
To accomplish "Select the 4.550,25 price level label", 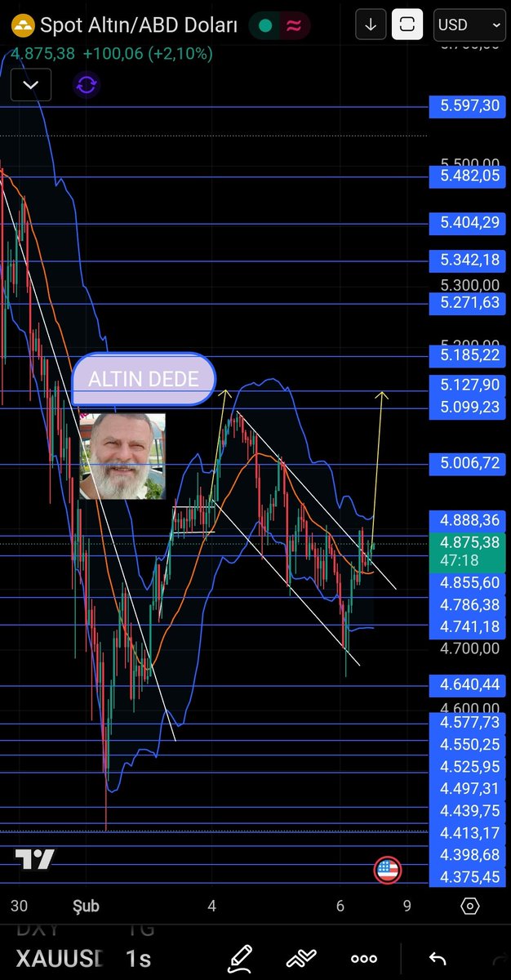I will (469, 745).
